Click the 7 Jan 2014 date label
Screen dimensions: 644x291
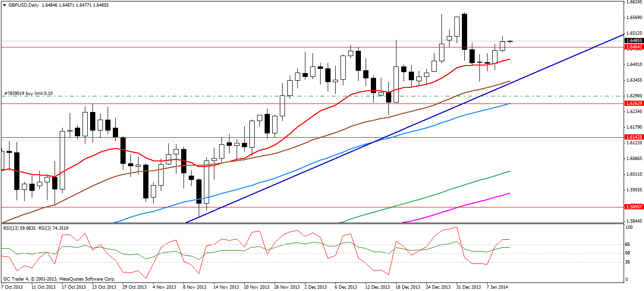(498, 287)
